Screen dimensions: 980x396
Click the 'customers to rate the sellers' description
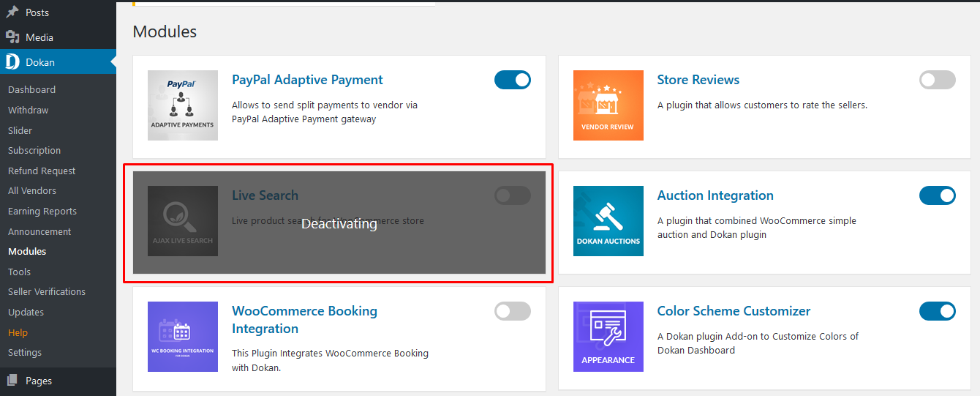(762, 105)
